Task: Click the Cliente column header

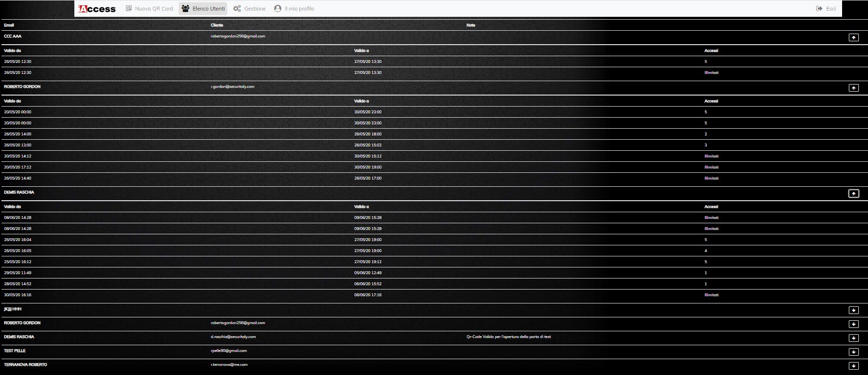Action: [x=217, y=25]
